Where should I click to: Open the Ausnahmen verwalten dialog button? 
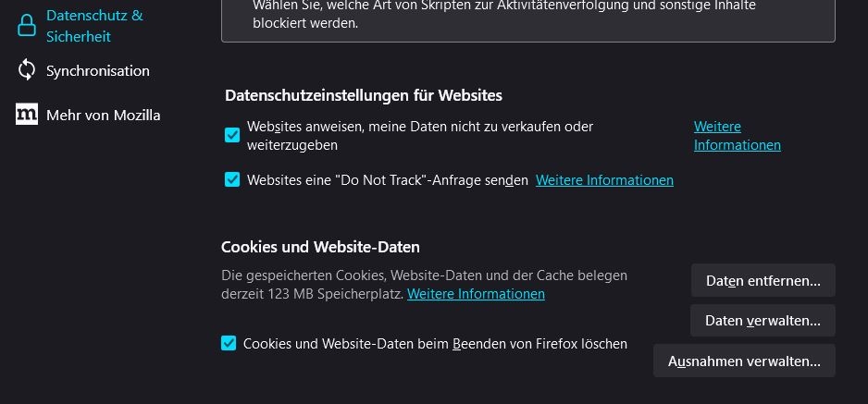(x=744, y=361)
